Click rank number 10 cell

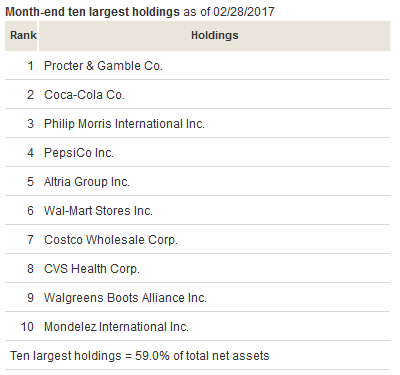click(27, 327)
